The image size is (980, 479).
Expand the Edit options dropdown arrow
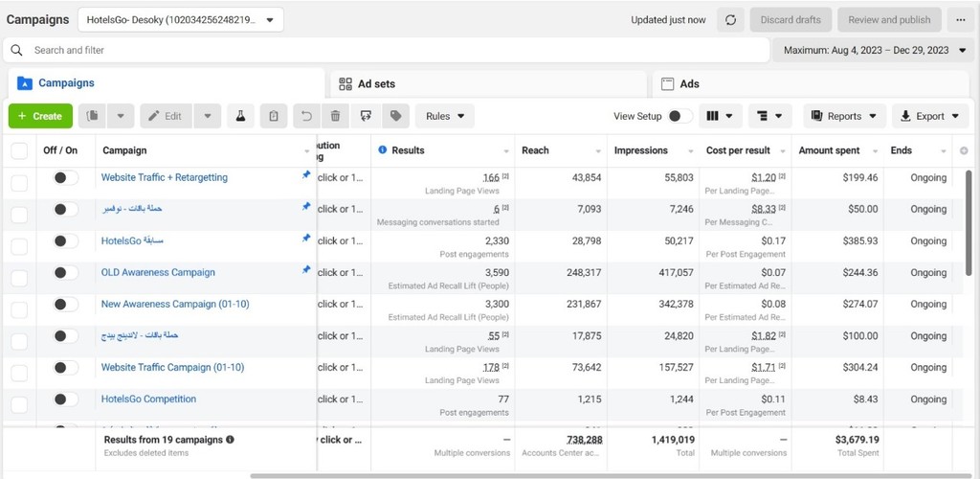[x=208, y=116]
